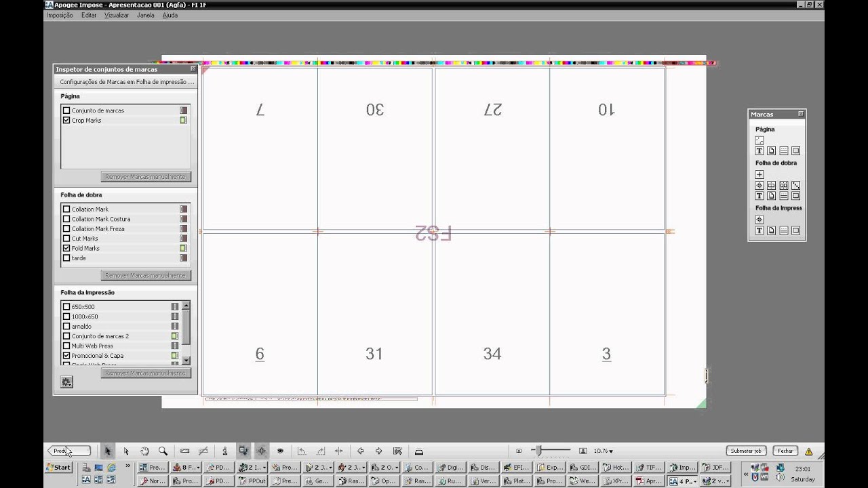868x488 pixels.
Task: Click the gear settings icon in inspector panel
Action: (x=66, y=382)
